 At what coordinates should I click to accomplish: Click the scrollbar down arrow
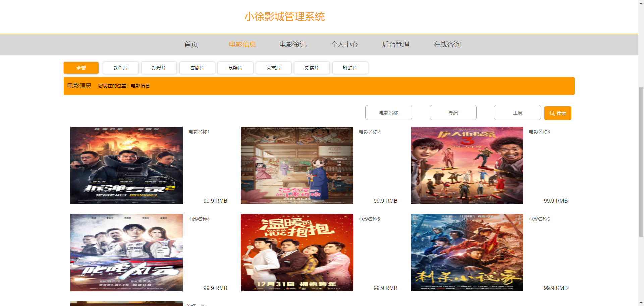pos(641,303)
